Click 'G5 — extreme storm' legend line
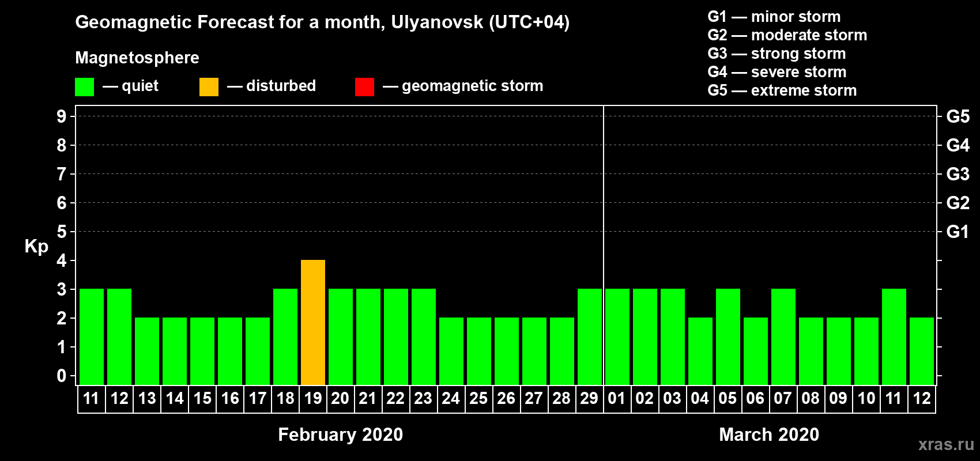Screen dimensions: 980x461 [782, 90]
